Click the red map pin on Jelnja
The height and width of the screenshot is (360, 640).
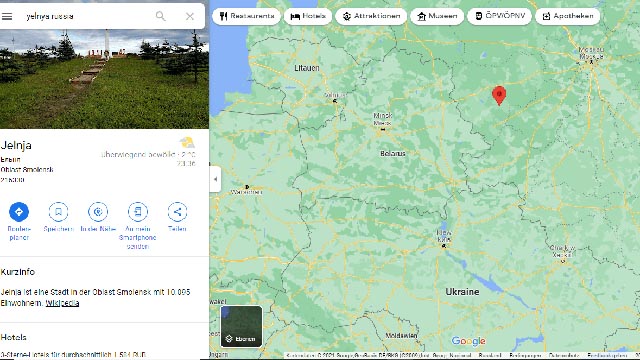click(x=499, y=96)
